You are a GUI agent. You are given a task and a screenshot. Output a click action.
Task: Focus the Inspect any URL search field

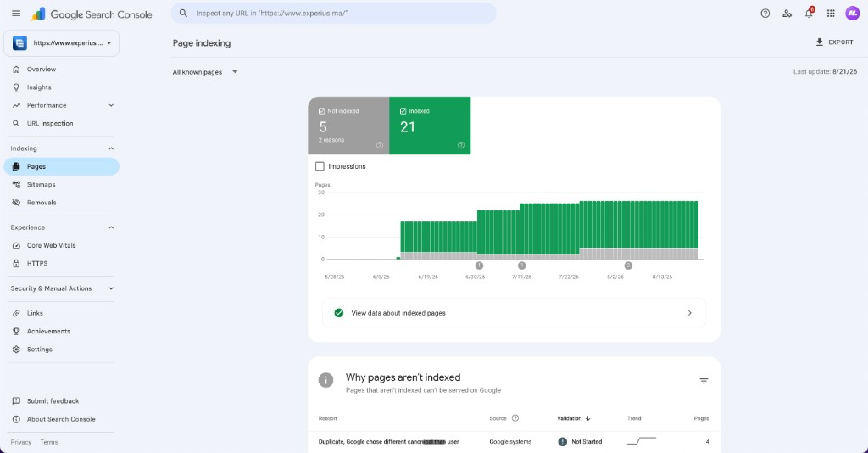333,14
